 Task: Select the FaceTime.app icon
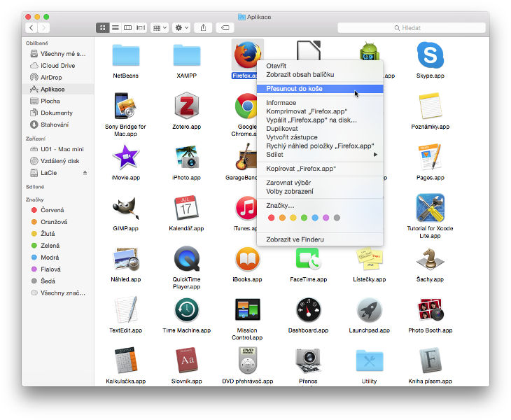click(x=308, y=259)
